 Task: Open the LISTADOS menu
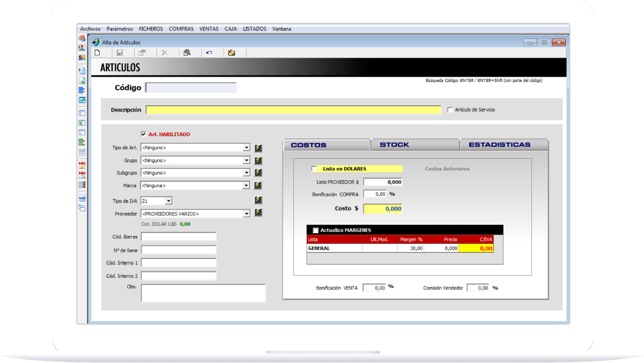(x=254, y=29)
